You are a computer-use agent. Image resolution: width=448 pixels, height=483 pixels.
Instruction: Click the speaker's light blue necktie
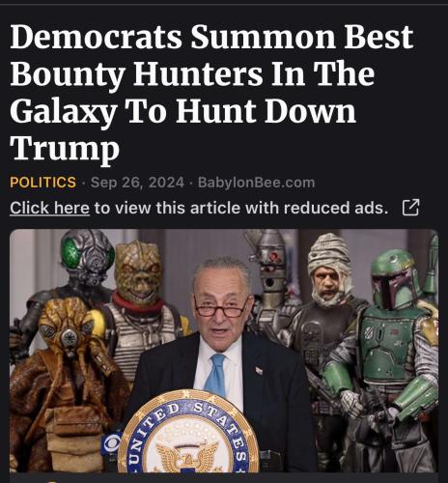click(215, 375)
